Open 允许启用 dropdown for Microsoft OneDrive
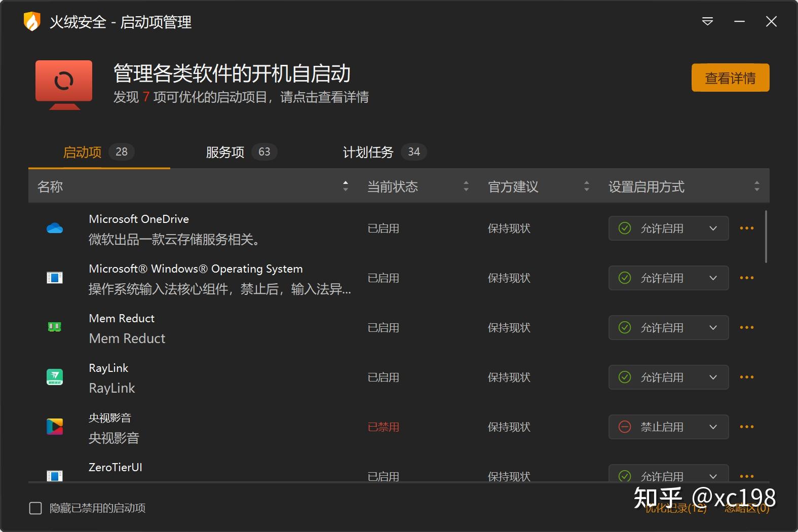 point(668,228)
